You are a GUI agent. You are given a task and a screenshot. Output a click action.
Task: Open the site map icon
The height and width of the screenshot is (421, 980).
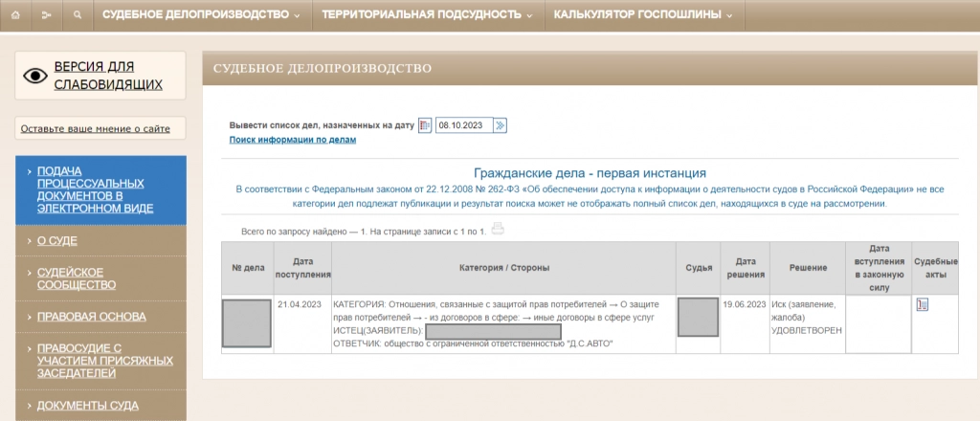click(x=46, y=15)
